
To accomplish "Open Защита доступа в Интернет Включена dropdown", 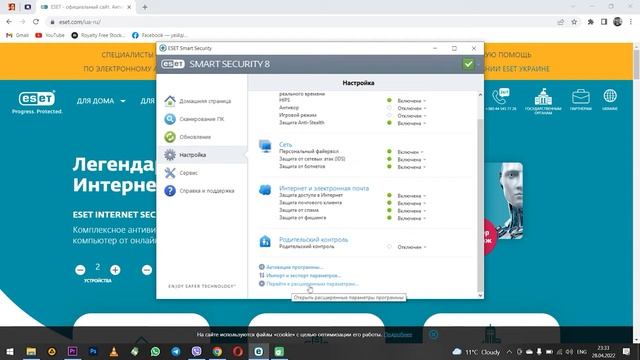I will pyautogui.click(x=411, y=196).
